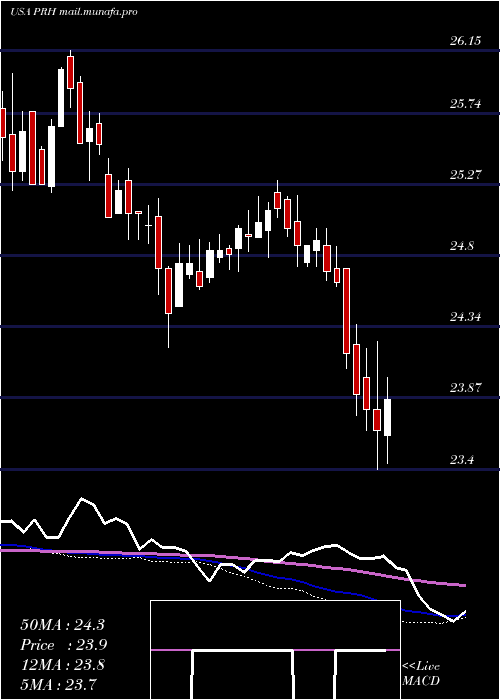Click the '5MA : 23.7' readout
Viewport: 500px width, 700px height.
(58, 684)
